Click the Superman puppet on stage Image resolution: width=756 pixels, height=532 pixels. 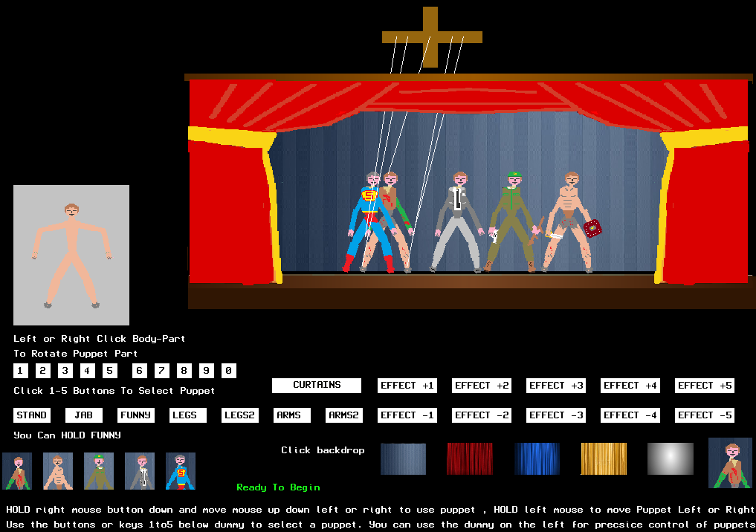369,223
